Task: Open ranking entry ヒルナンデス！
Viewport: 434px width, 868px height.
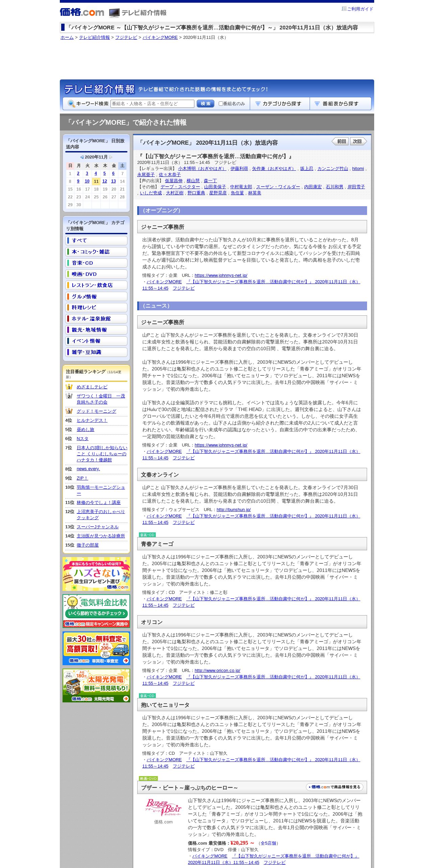Action: pos(92,420)
